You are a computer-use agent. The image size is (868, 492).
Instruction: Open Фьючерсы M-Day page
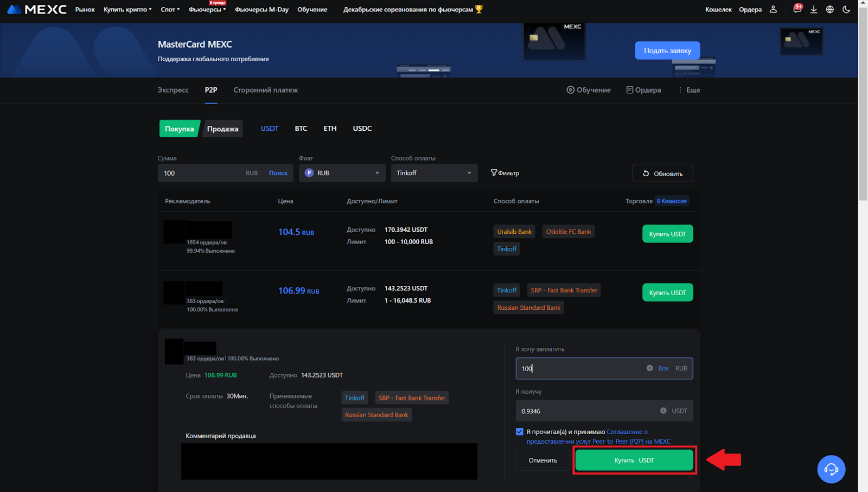coord(261,9)
